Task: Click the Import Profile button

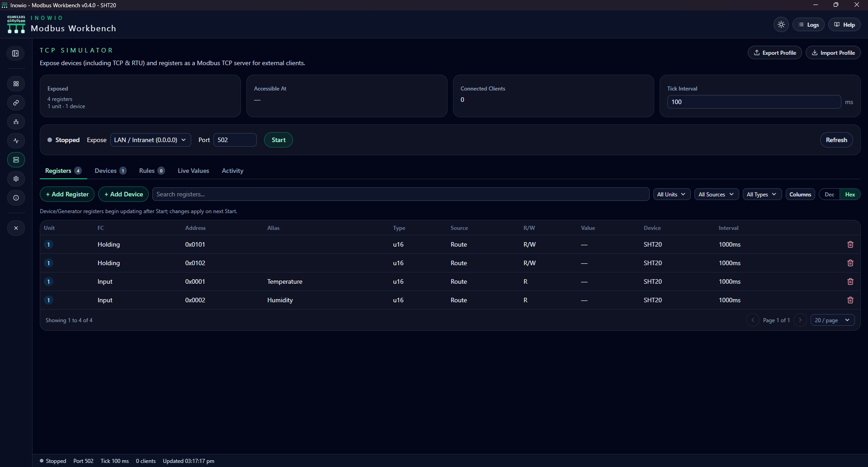Action: [833, 52]
